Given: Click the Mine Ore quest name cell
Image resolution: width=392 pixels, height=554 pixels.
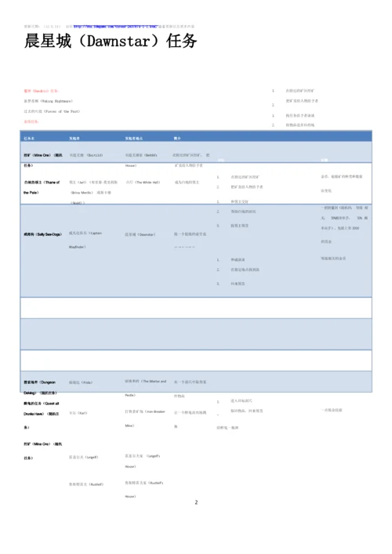Looking at the screenshot, I should [x=43, y=161].
